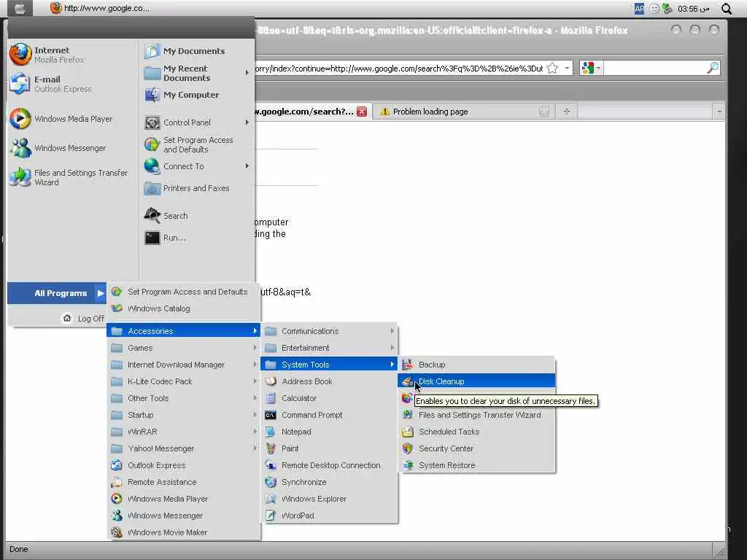
Task: Open Command Prompt
Action: tap(329, 415)
